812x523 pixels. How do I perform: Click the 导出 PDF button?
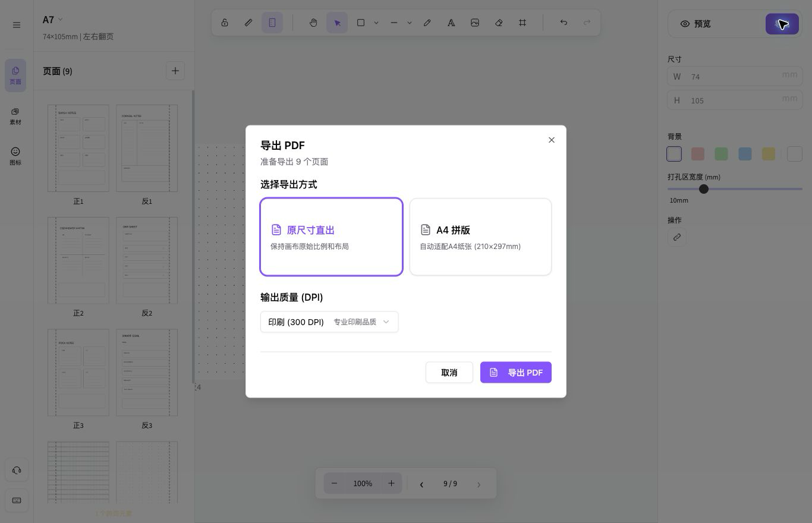pos(516,373)
